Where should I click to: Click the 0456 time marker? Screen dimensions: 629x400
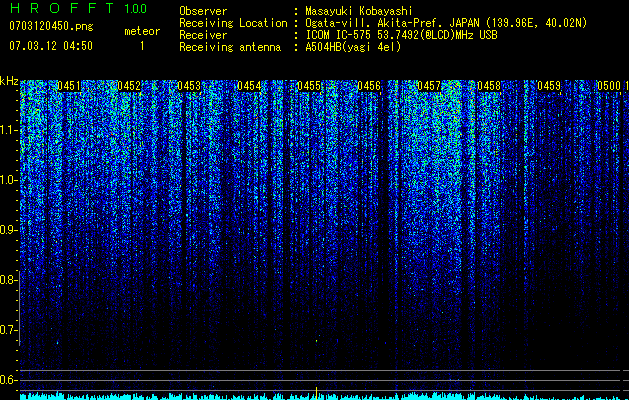pos(369,86)
